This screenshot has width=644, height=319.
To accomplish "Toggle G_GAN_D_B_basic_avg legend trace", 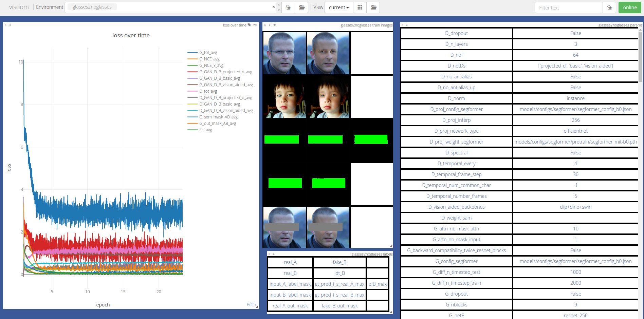I will tap(214, 78).
